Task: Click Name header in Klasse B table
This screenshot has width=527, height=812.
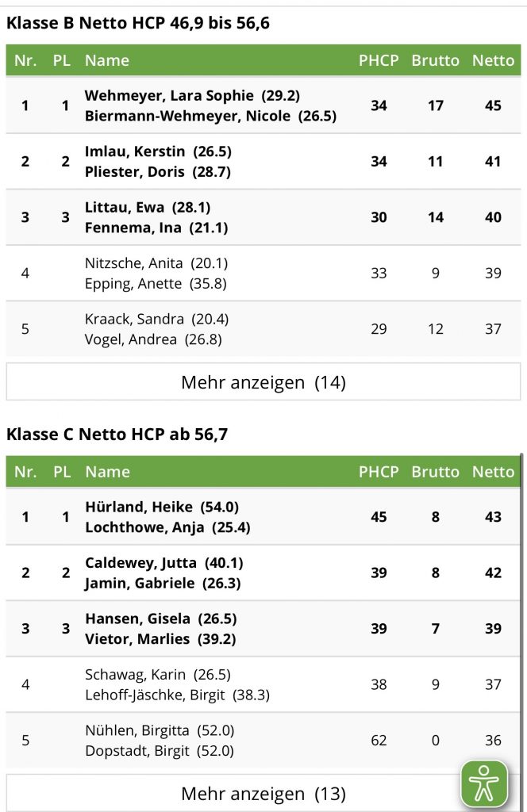Action: point(107,60)
